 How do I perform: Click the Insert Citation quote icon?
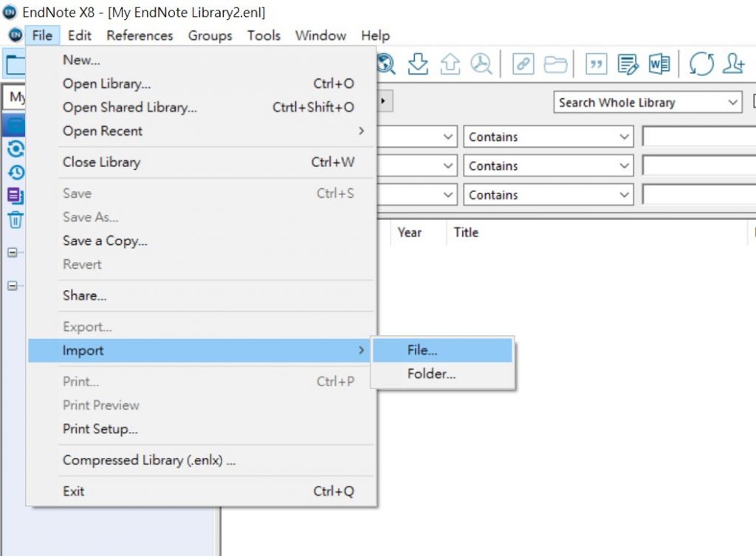pyautogui.click(x=596, y=64)
